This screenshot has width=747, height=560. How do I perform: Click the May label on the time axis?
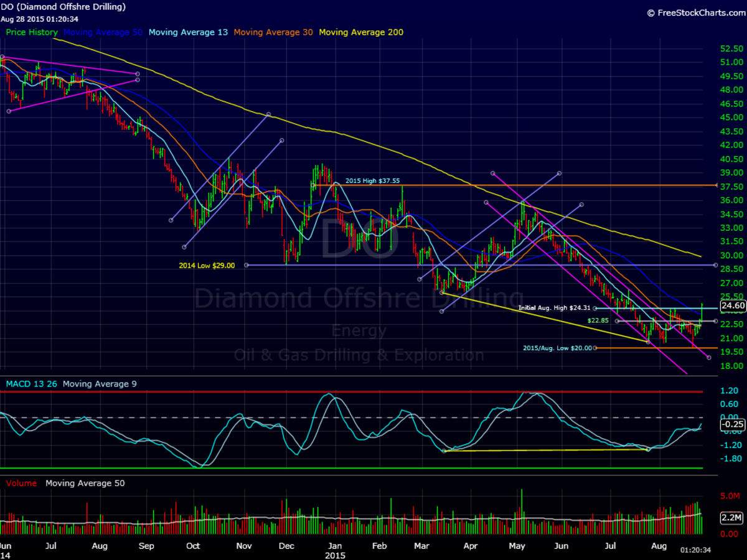517,546
